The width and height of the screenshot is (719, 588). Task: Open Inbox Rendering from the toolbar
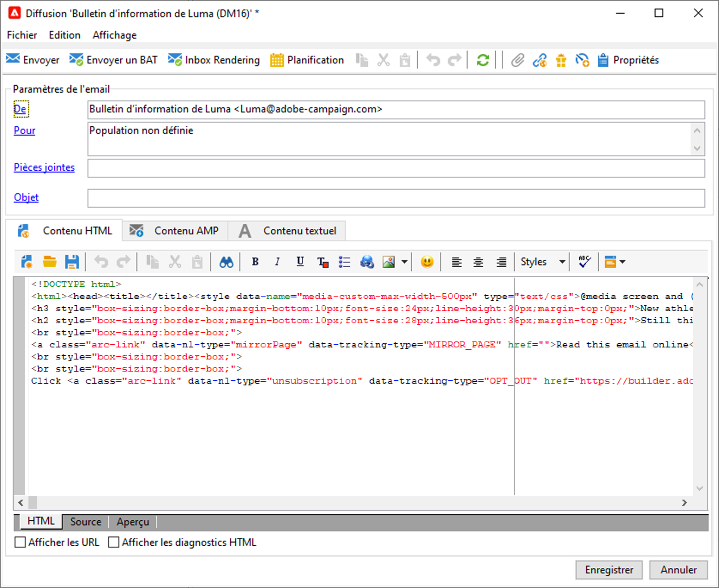pos(214,60)
